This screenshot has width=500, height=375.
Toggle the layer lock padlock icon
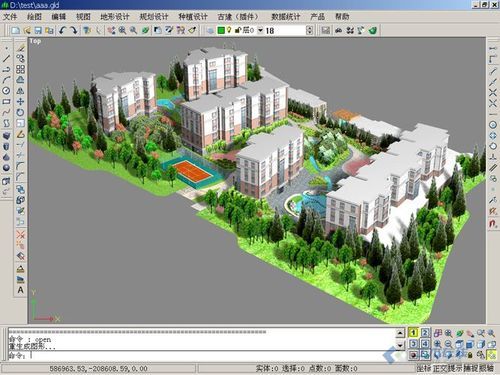(238, 30)
